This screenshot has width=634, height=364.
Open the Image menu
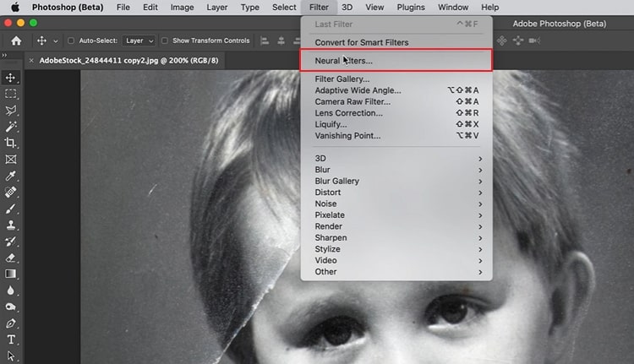[182, 8]
